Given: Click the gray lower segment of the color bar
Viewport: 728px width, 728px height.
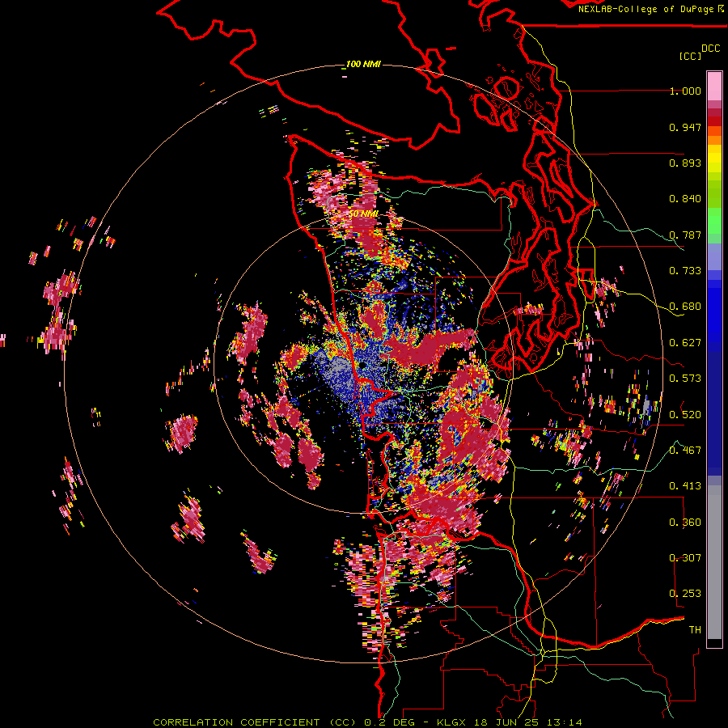Looking at the screenshot, I should (714, 562).
